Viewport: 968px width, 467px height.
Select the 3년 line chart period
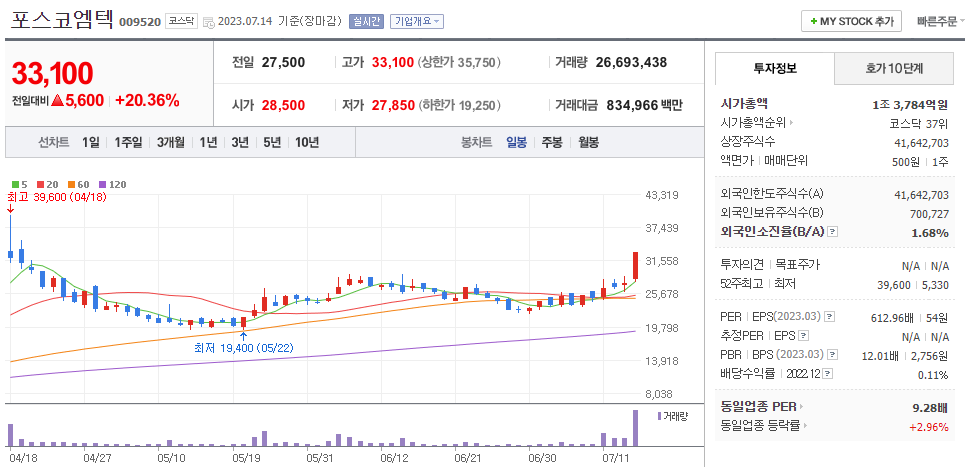[x=240, y=143]
